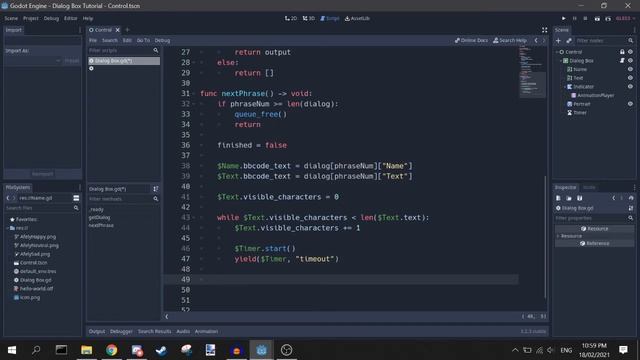Screen dimensions: 640x360
Task: Fold the nextPhrase function at line 31
Action: [x=194, y=93]
